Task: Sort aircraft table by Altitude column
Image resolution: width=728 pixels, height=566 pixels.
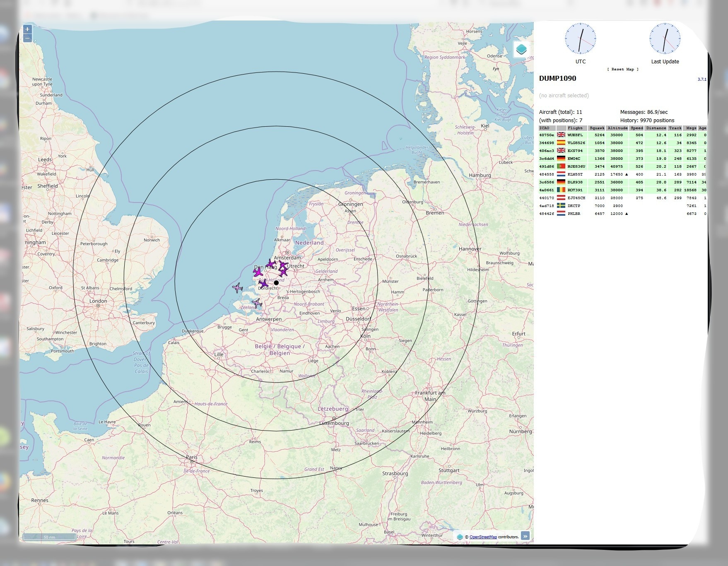Action: pyautogui.click(x=617, y=128)
